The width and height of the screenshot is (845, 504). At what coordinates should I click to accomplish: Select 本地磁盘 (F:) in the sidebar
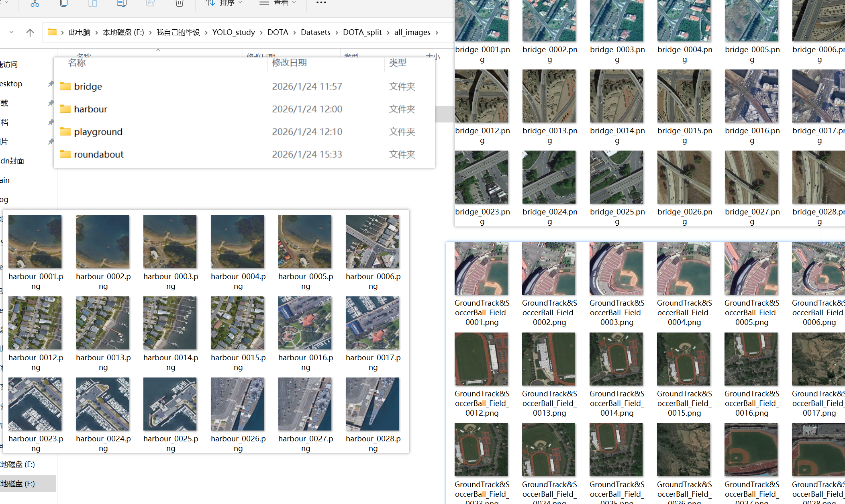18,484
